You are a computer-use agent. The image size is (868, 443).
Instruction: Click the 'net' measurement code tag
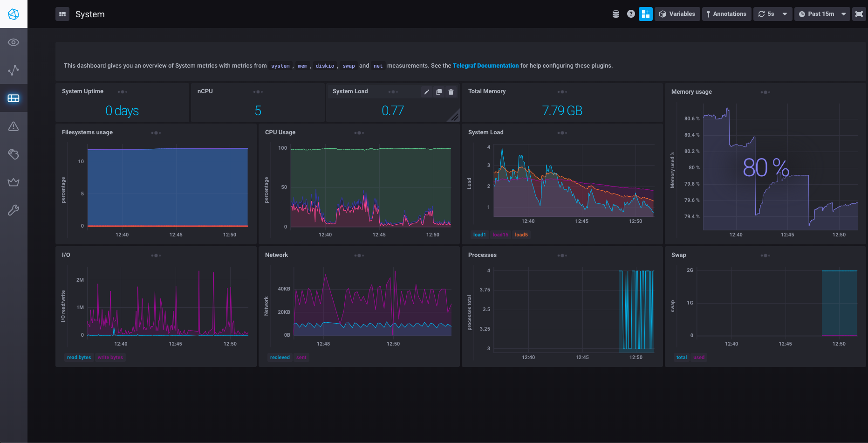(378, 66)
